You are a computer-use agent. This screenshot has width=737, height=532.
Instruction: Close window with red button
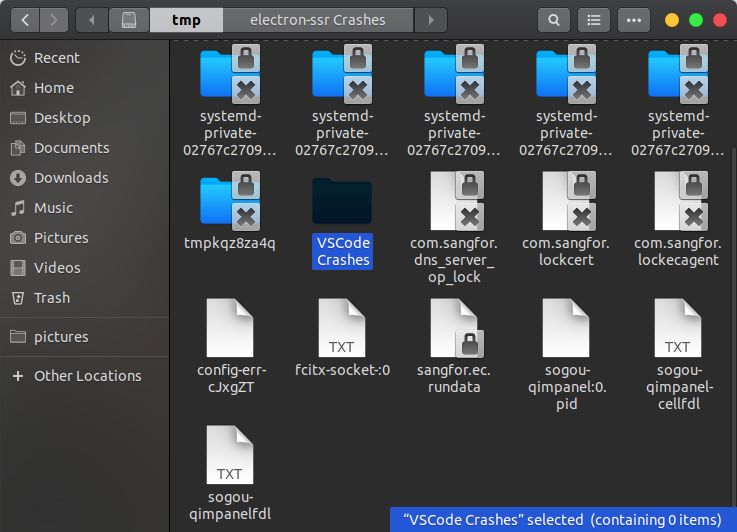point(720,20)
